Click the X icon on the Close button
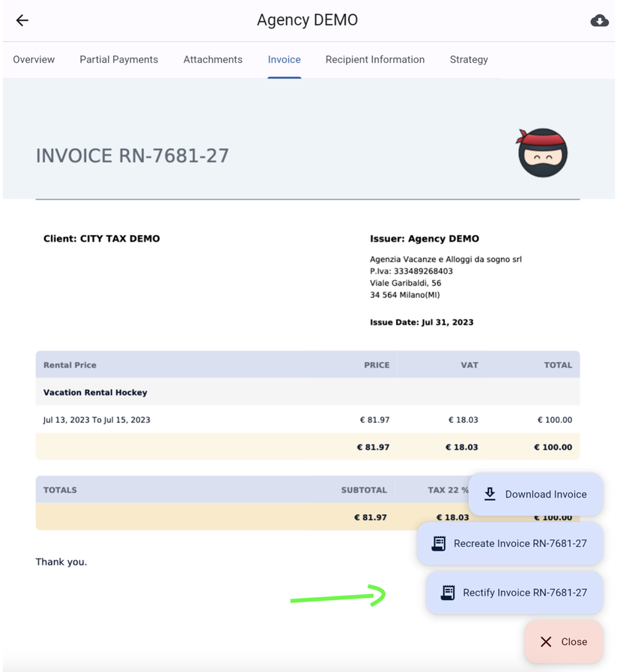The image size is (620, 672). tap(544, 641)
